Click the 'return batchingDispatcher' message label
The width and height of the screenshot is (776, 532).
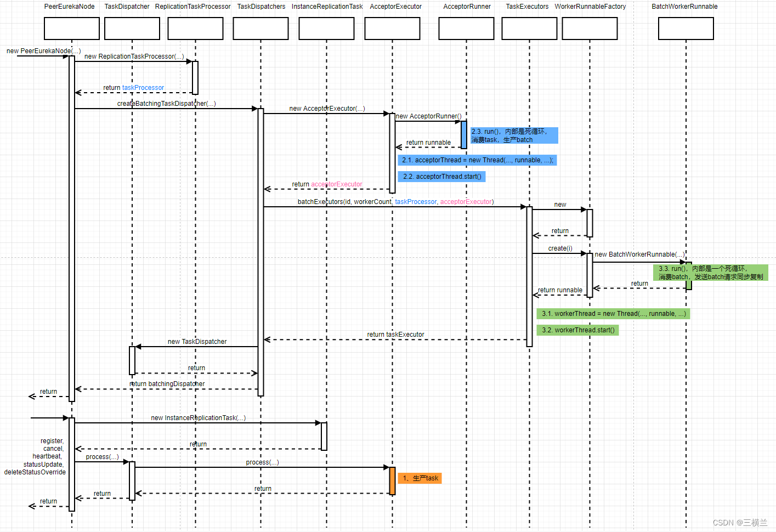point(167,384)
